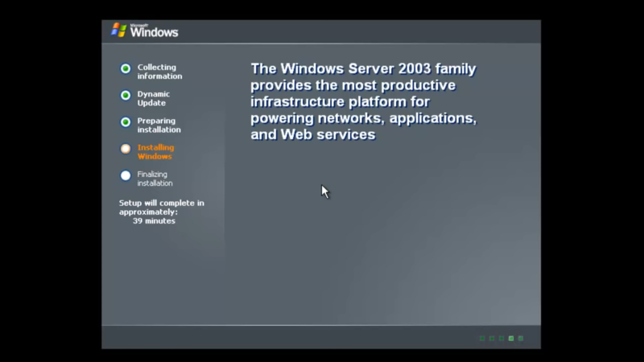
Task: Click the first progress square at bottom right
Action: [x=482, y=339]
